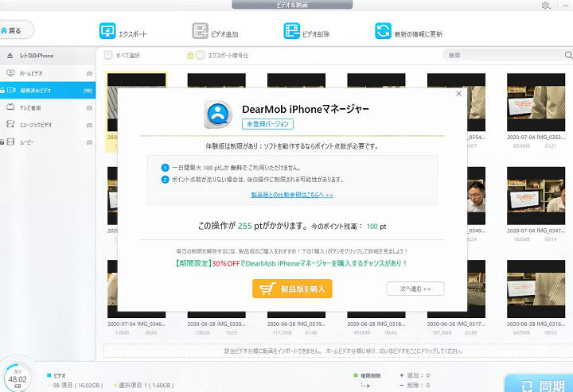The height and width of the screenshot is (392, 573).
Task: Click the 98 項目 (16.02GB) status text
Action: [x=78, y=386]
